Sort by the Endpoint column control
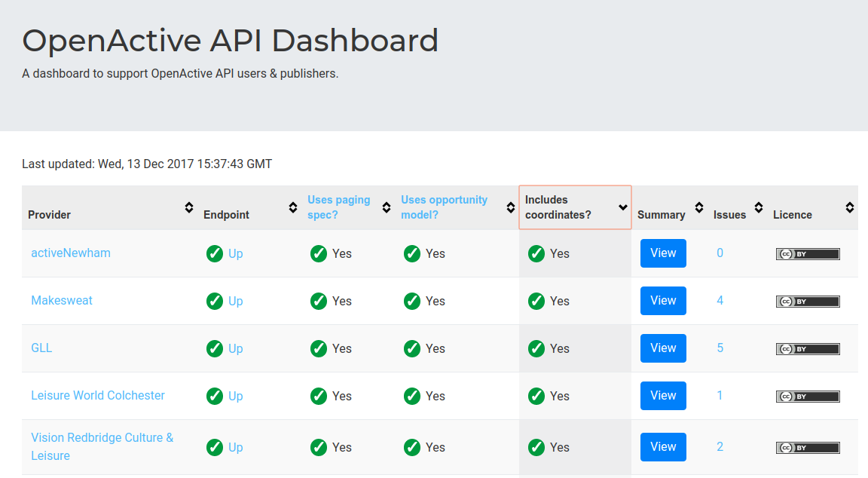 tap(292, 207)
